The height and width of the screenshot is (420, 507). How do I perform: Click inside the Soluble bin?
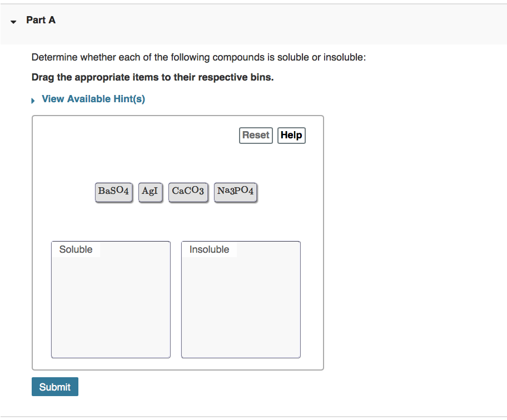point(111,303)
